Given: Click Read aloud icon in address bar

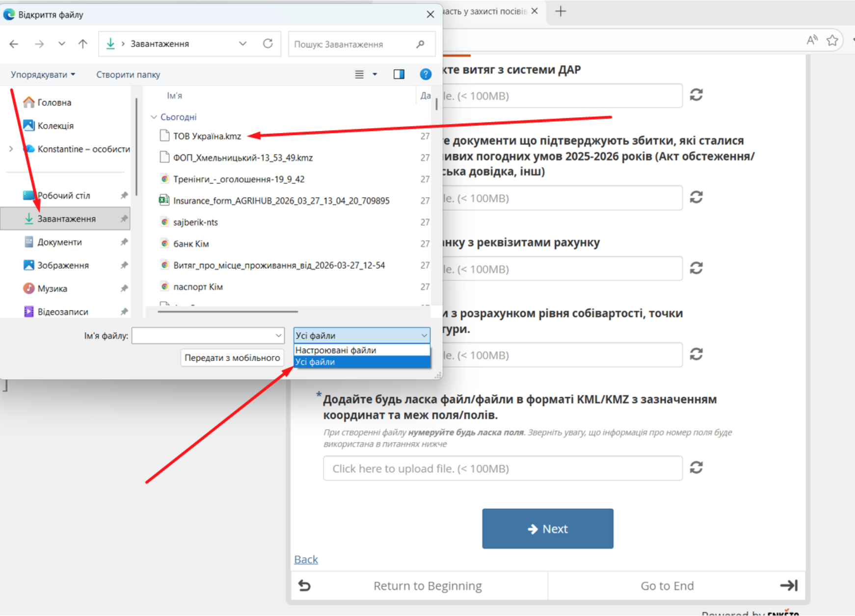Looking at the screenshot, I should pyautogui.click(x=812, y=40).
